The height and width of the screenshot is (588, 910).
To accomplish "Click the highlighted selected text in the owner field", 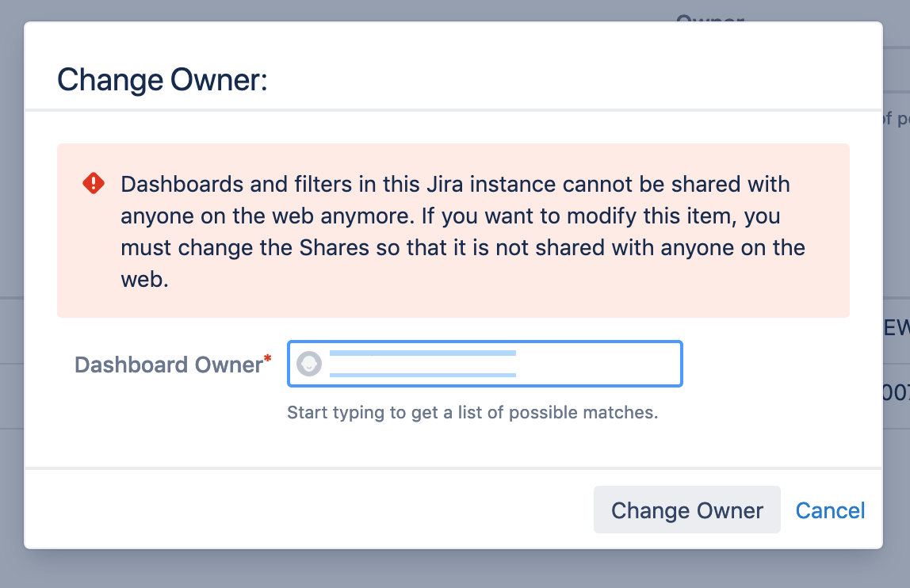I will point(422,364).
